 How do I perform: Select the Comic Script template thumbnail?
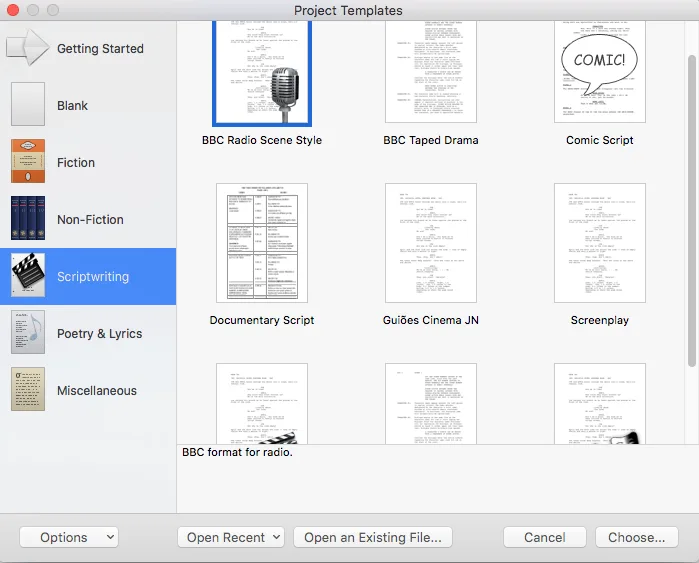600,72
